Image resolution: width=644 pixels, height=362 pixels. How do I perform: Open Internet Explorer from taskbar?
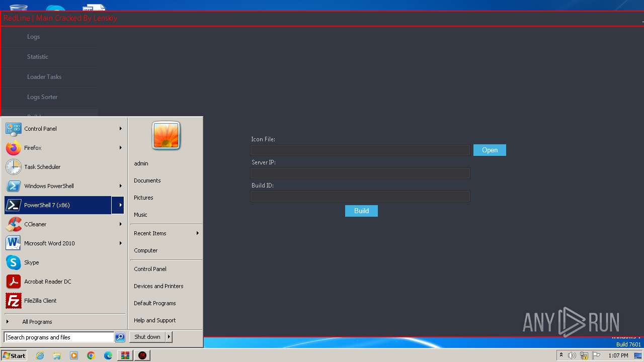(x=40, y=355)
